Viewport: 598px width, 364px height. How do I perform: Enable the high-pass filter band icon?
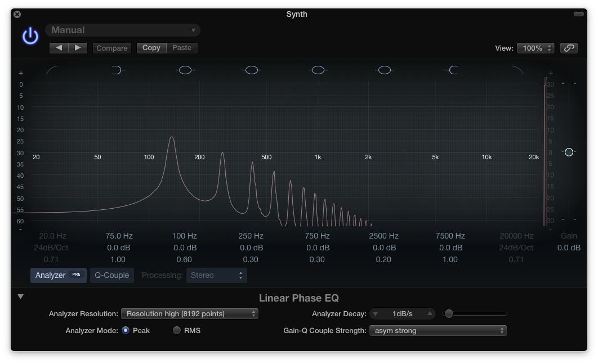(52, 70)
